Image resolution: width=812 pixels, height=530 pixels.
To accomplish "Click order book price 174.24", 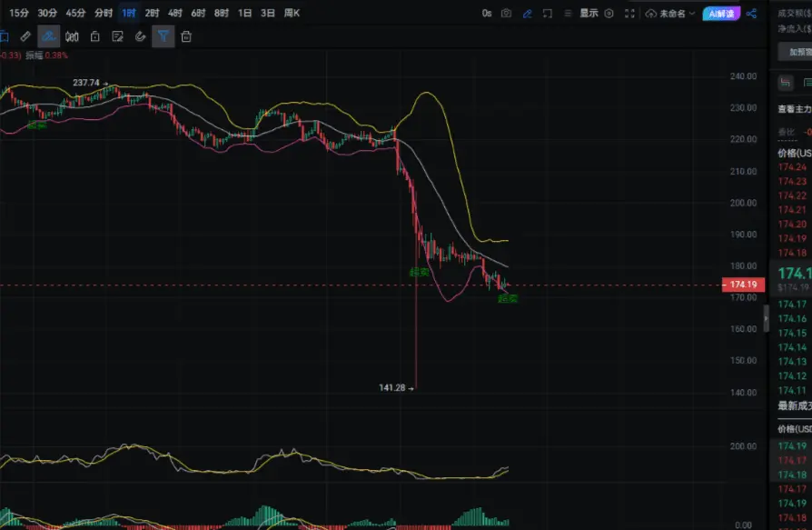I will click(x=792, y=167).
